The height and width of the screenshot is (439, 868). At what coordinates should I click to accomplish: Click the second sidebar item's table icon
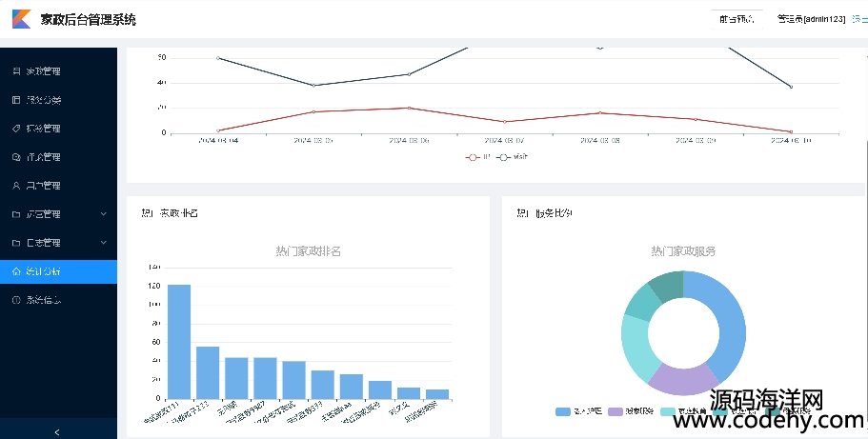tap(15, 100)
